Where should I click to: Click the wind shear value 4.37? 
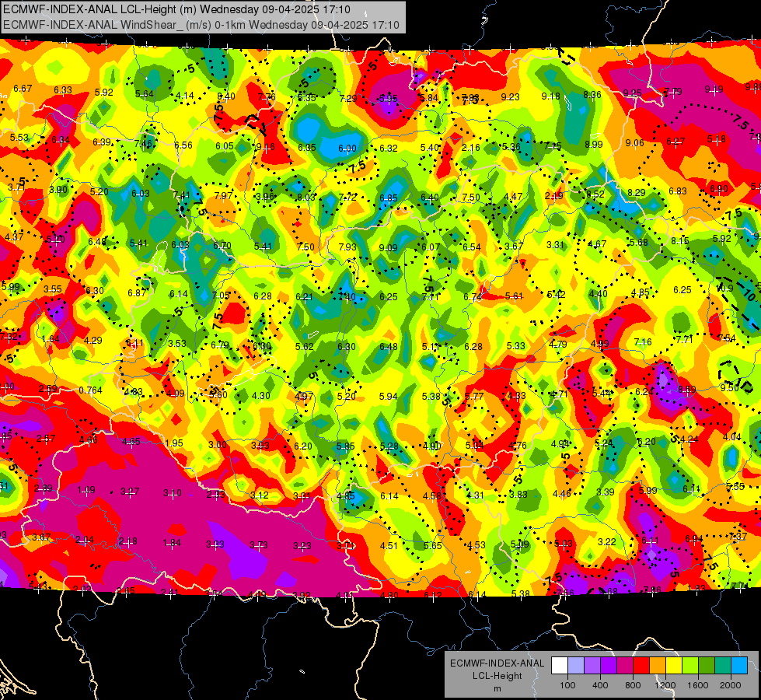13,237
